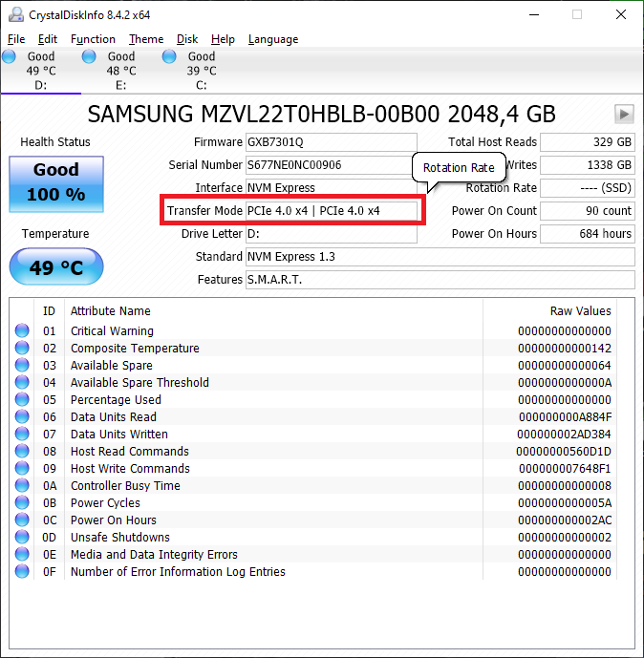This screenshot has height=658, width=644.
Task: Open the Help menu
Action: (223, 39)
